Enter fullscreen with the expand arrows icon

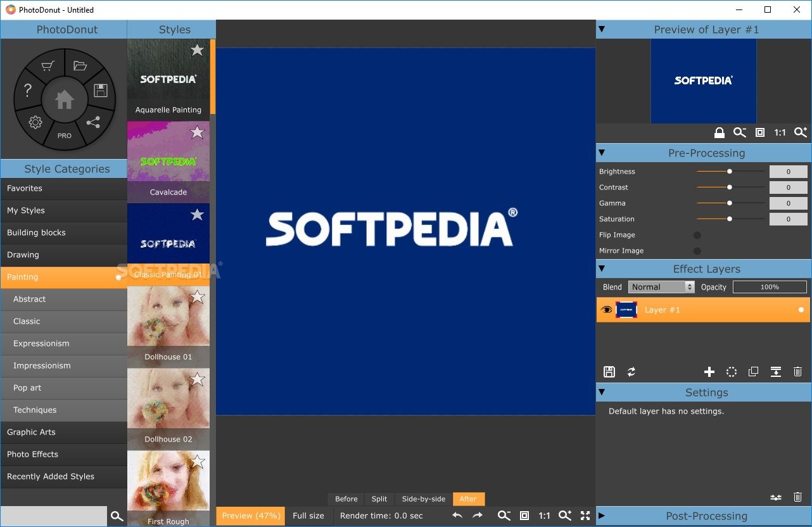pyautogui.click(x=585, y=516)
